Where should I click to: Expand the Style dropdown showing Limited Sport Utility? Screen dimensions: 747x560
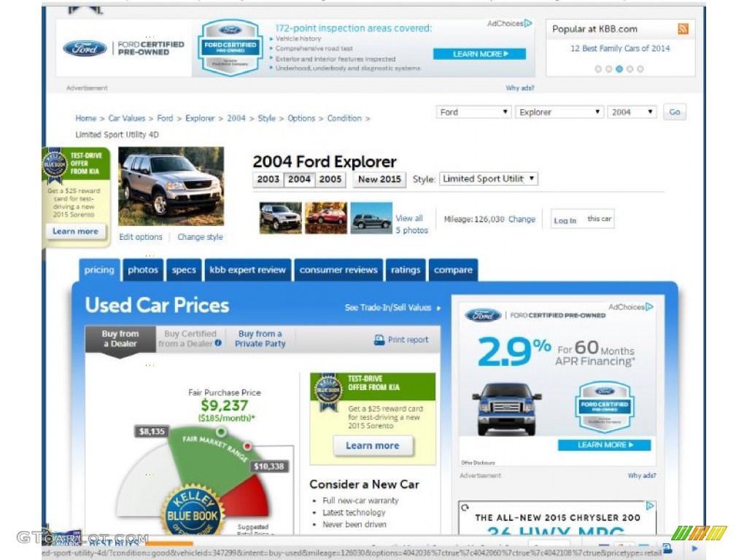pyautogui.click(x=488, y=179)
